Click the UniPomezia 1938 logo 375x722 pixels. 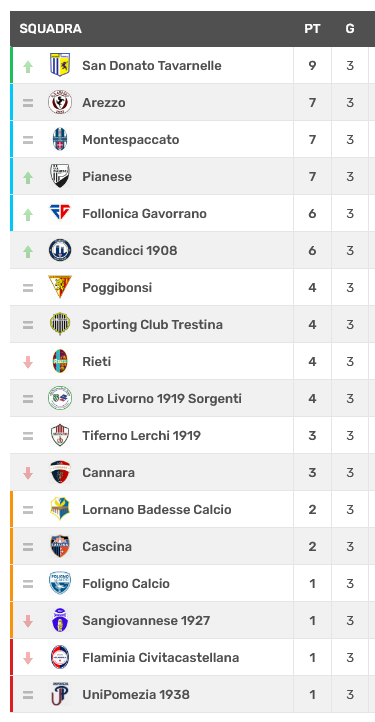pos(60,694)
